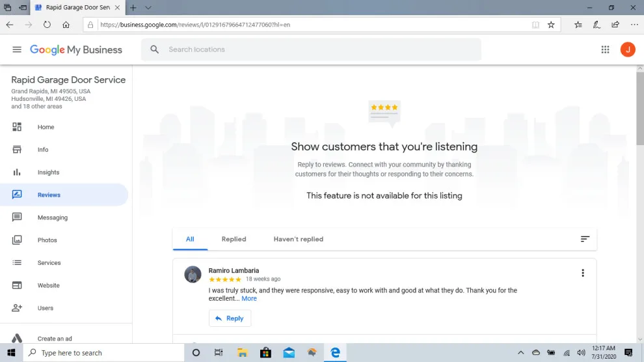Open the tab list dropdown chevron
The image size is (644, 362).
148,7
